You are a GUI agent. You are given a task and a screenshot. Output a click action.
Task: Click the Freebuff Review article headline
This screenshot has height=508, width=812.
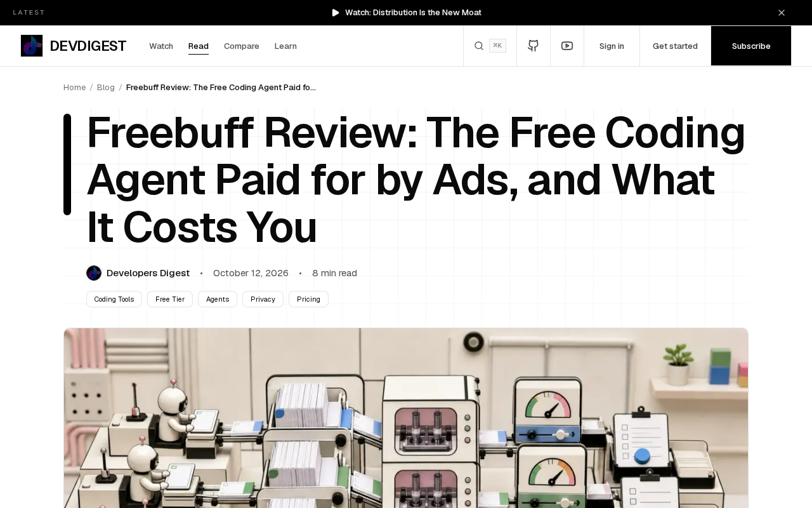pyautogui.click(x=416, y=180)
